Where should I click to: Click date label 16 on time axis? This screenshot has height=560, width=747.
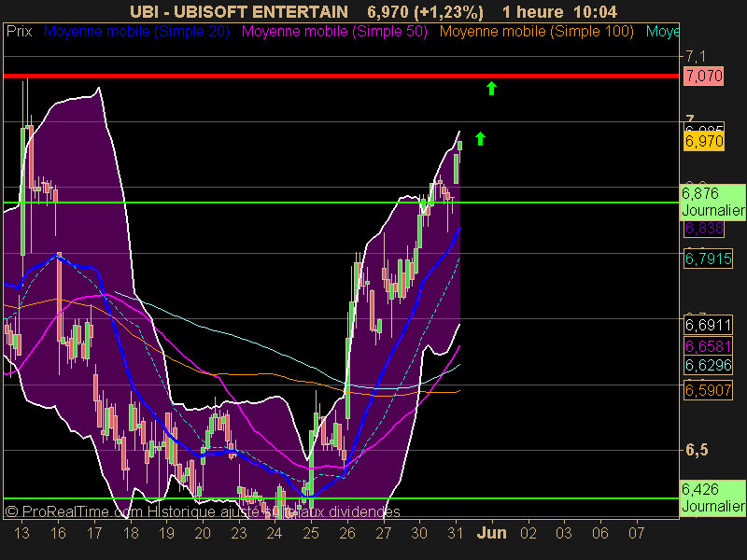(x=58, y=533)
